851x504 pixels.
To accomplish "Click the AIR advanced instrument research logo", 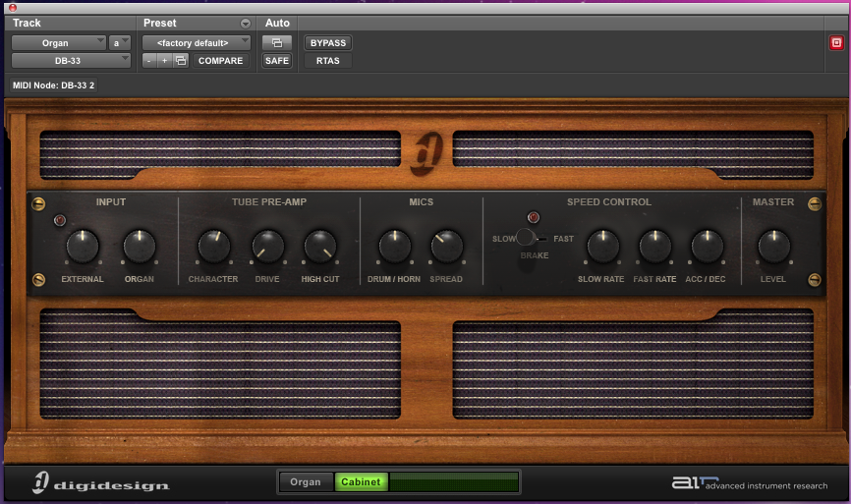I will [x=750, y=482].
